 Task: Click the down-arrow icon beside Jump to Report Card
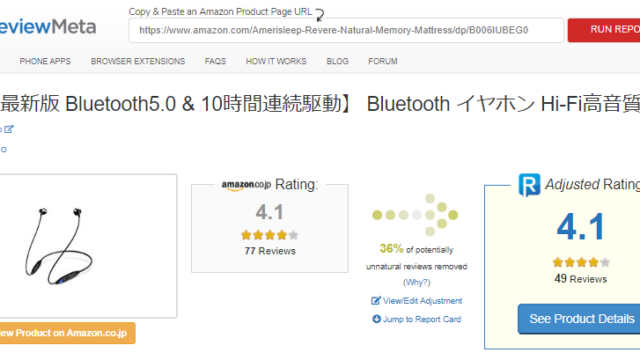(376, 319)
